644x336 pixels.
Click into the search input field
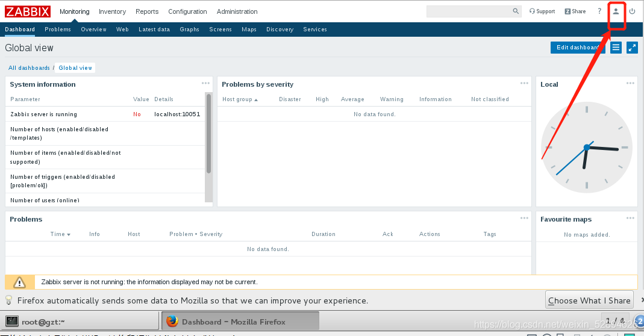point(469,11)
